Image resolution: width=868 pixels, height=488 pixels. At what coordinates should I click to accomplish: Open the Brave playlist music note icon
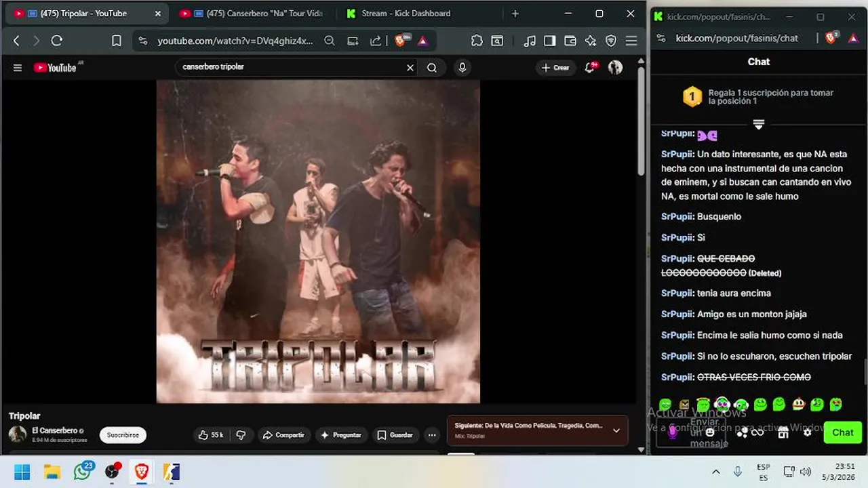click(x=530, y=41)
